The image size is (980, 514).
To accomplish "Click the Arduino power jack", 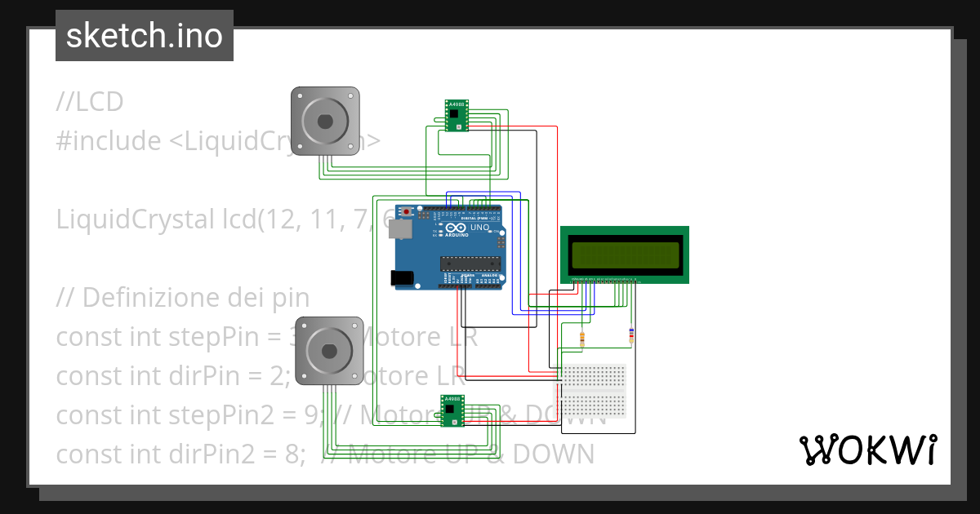I will (401, 277).
